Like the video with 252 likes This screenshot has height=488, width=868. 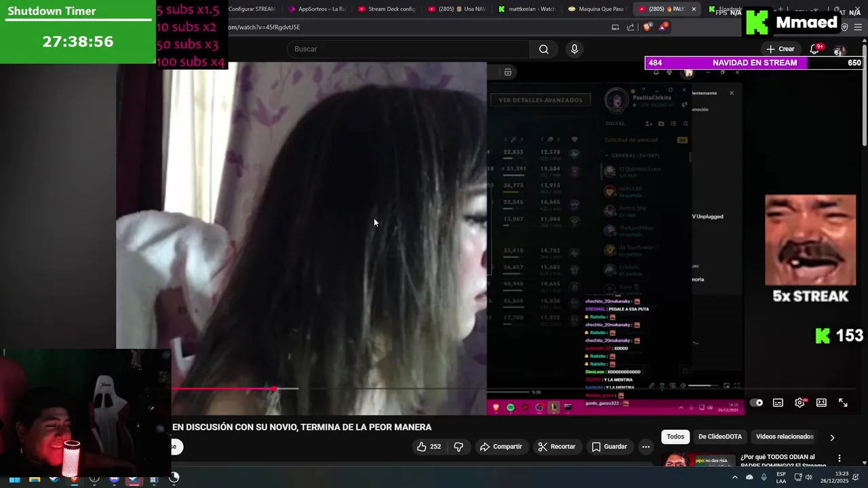point(428,447)
